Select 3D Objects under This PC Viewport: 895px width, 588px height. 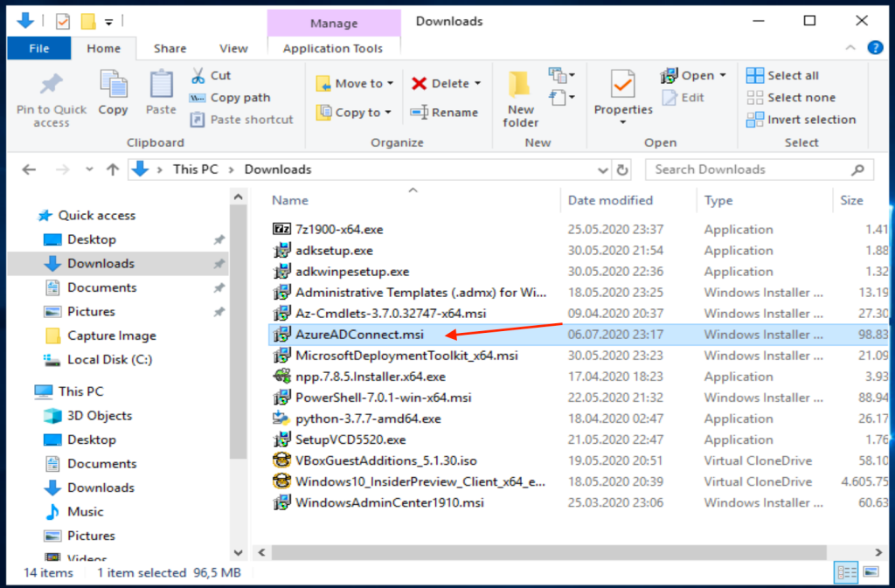(x=100, y=415)
